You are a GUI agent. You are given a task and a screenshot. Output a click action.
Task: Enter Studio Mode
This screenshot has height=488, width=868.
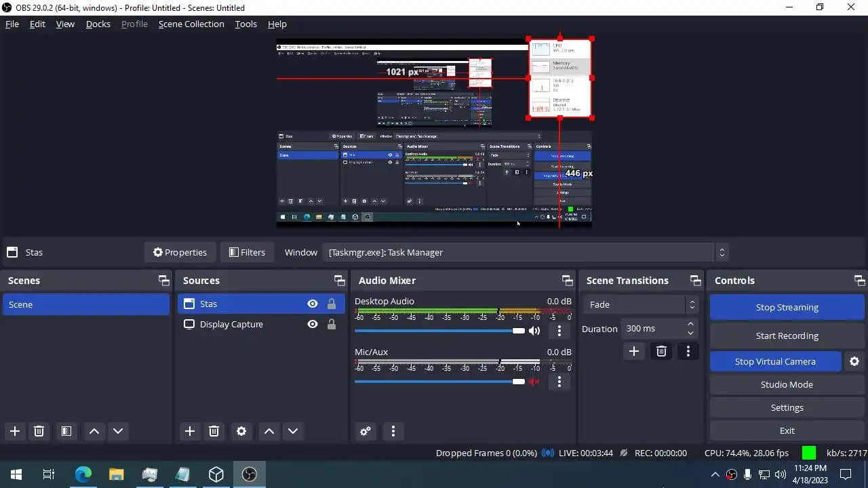(x=787, y=384)
